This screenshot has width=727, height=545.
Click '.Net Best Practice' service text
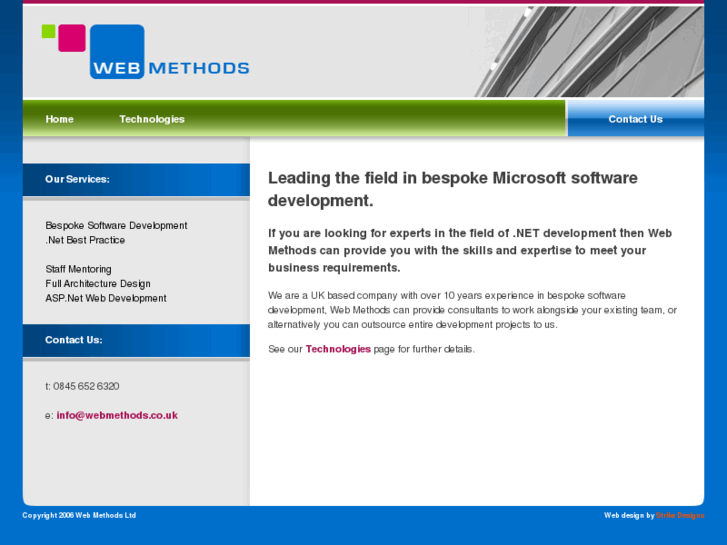(85, 240)
